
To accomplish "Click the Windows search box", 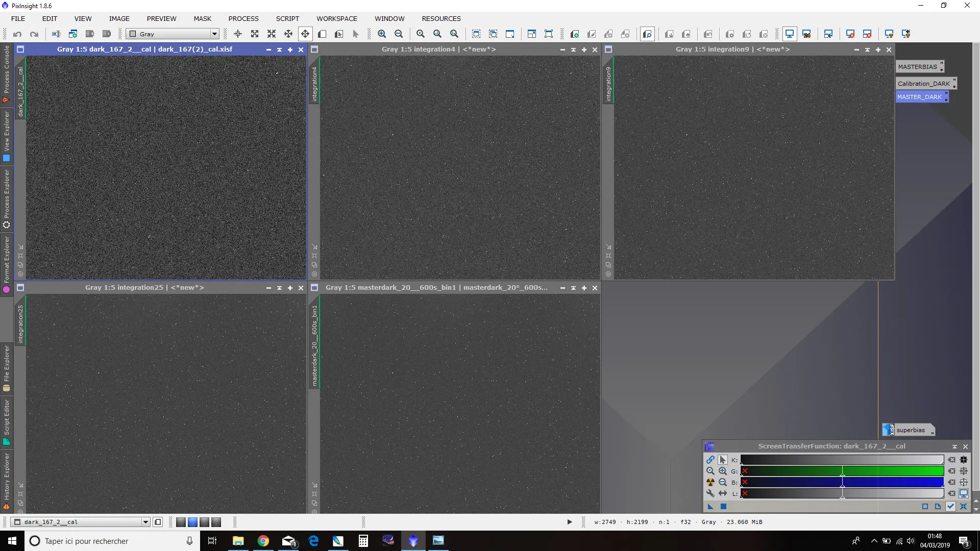I will pyautogui.click(x=112, y=541).
